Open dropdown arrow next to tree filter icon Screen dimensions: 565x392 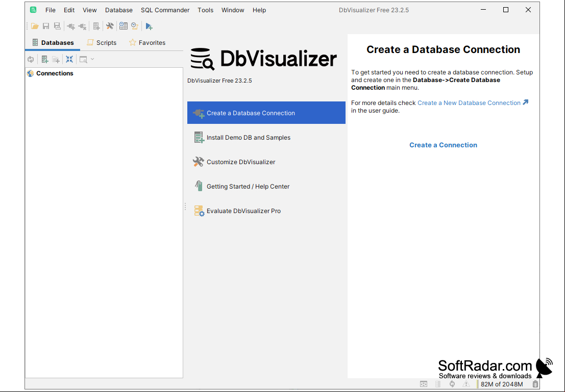click(x=92, y=59)
